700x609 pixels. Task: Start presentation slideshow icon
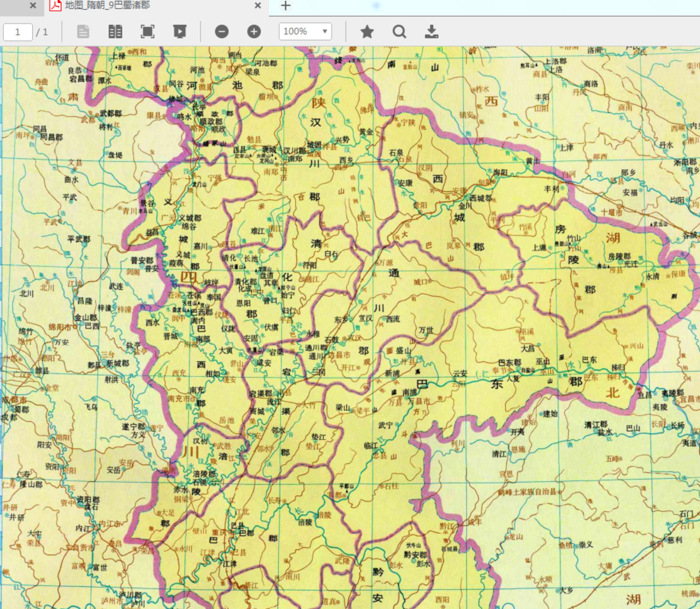click(180, 31)
